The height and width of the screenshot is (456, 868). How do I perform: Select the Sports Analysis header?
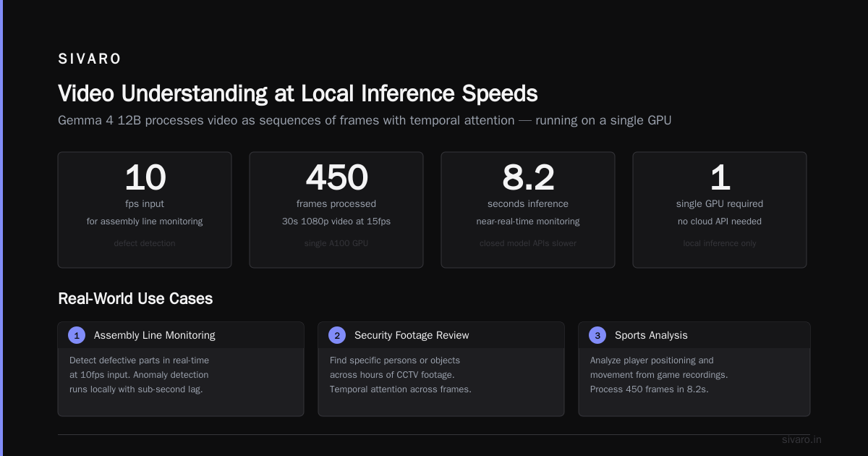694,335
